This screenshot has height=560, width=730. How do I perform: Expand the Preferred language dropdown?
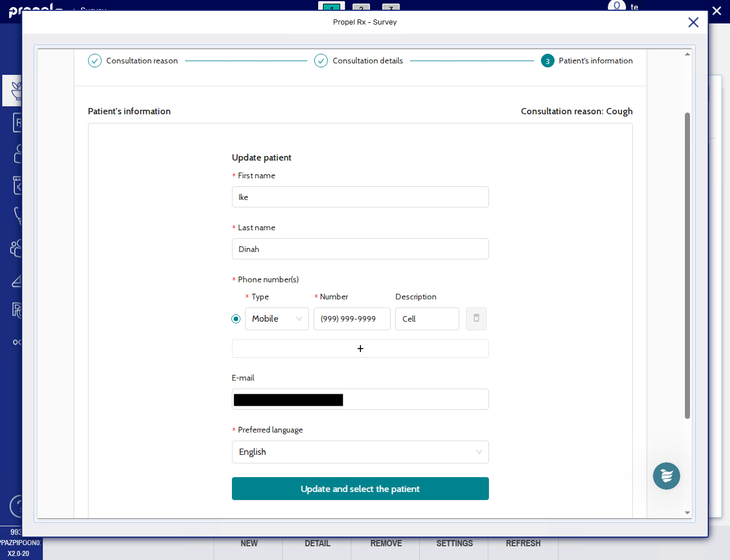coord(360,452)
